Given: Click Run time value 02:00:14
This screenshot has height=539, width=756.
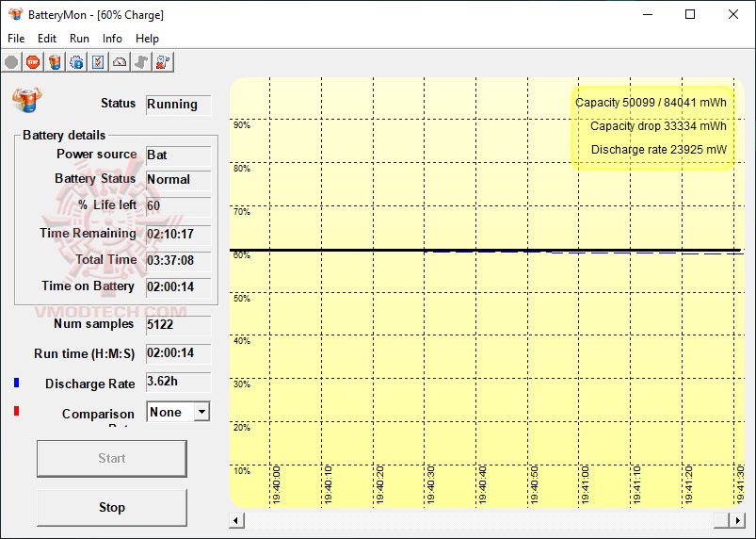Looking at the screenshot, I should (x=178, y=353).
